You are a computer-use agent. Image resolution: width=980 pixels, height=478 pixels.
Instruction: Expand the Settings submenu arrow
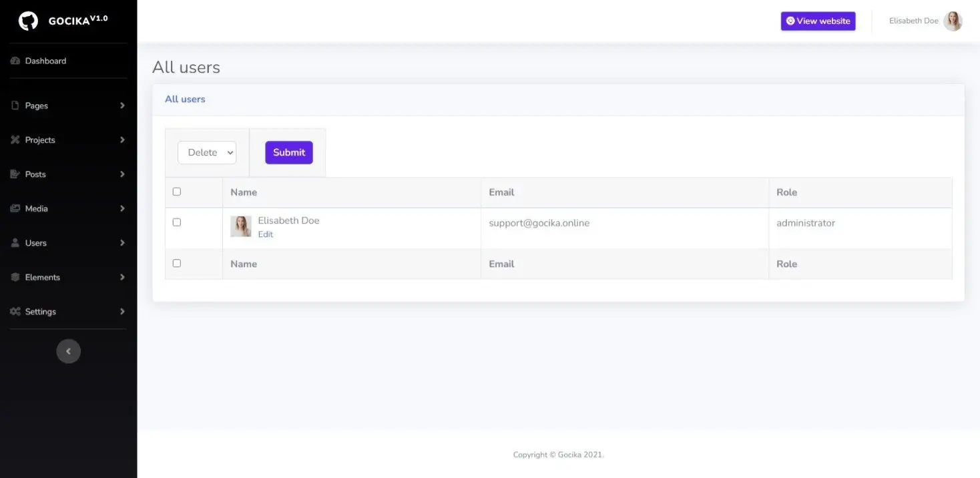122,312
